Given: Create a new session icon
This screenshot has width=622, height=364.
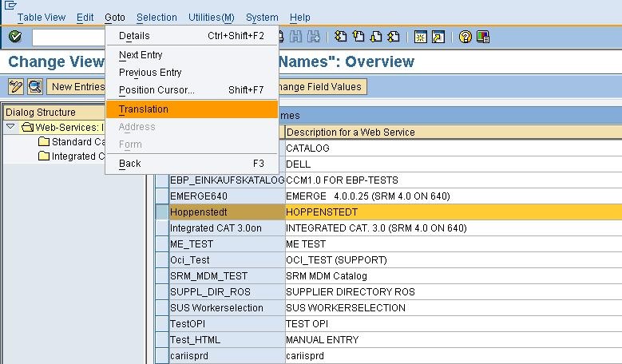Looking at the screenshot, I should pyautogui.click(x=421, y=37).
